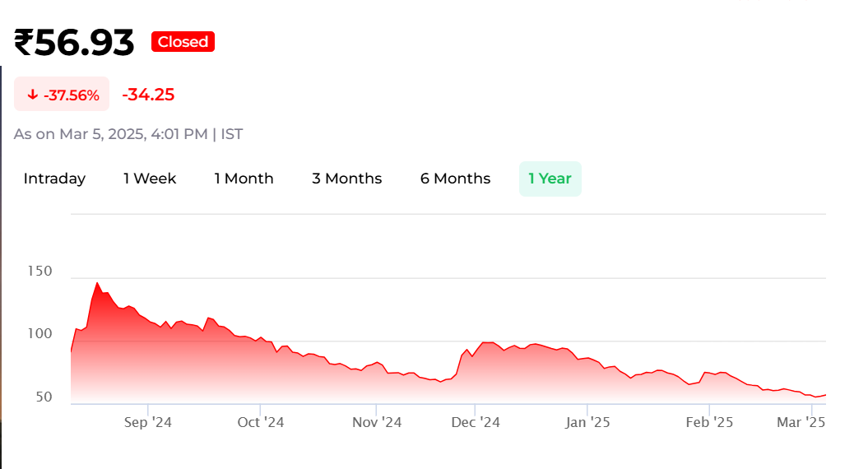This screenshot has width=868, height=469.
Task: Click the red down arrow icon
Action: (32, 95)
